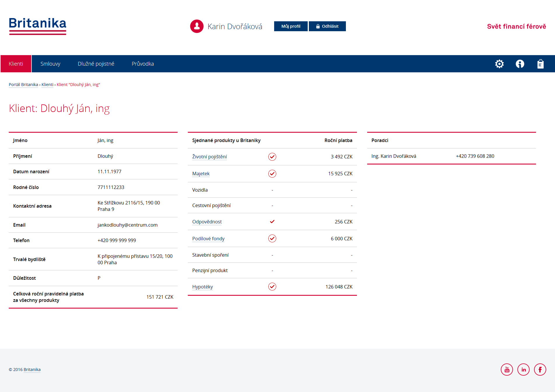Open the LinkedIn icon in footer

523,370
